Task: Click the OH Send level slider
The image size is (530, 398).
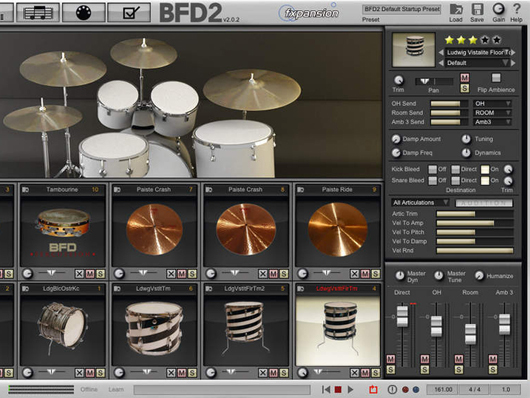Action: (449, 103)
